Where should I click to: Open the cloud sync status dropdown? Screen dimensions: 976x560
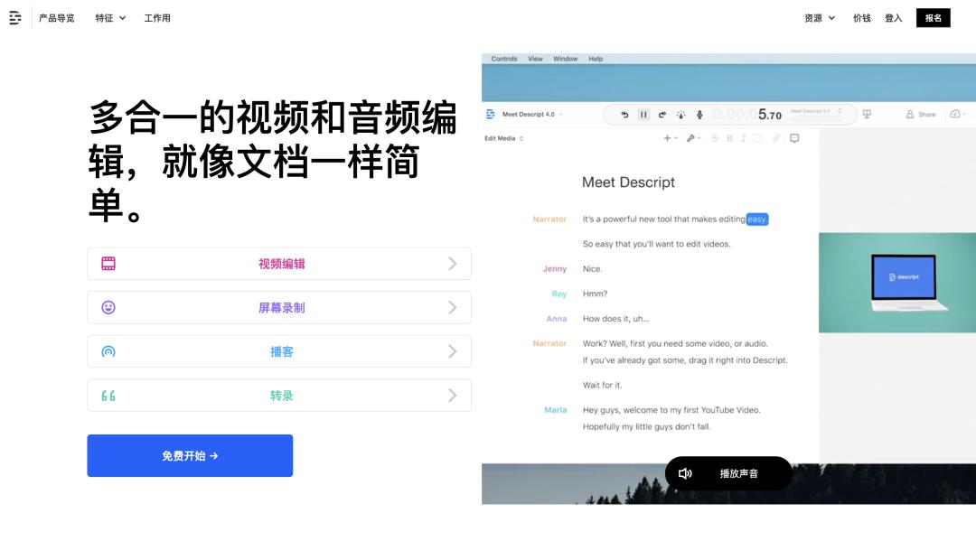pos(957,114)
